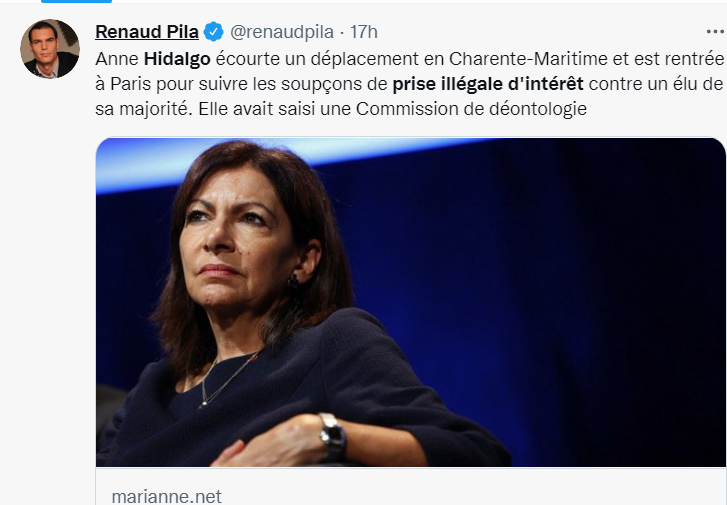Click the word Anne at the start of the tweet
727x505 pixels.
pyautogui.click(x=117, y=59)
